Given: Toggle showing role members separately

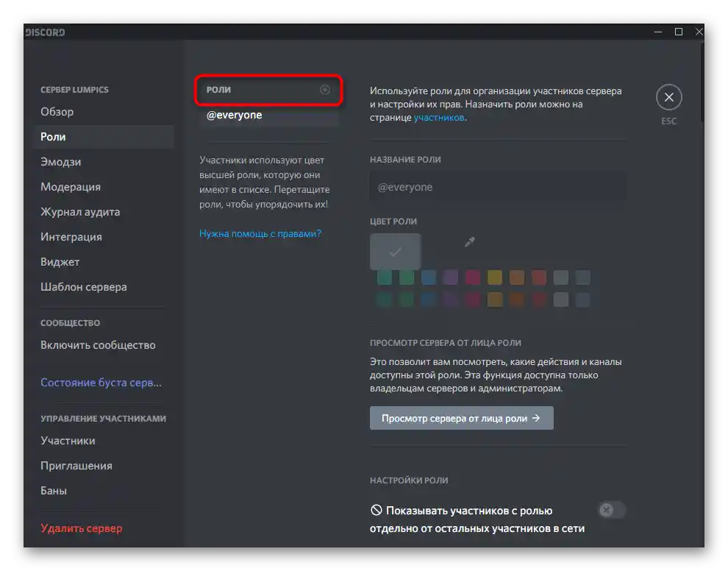Looking at the screenshot, I should click(612, 510).
